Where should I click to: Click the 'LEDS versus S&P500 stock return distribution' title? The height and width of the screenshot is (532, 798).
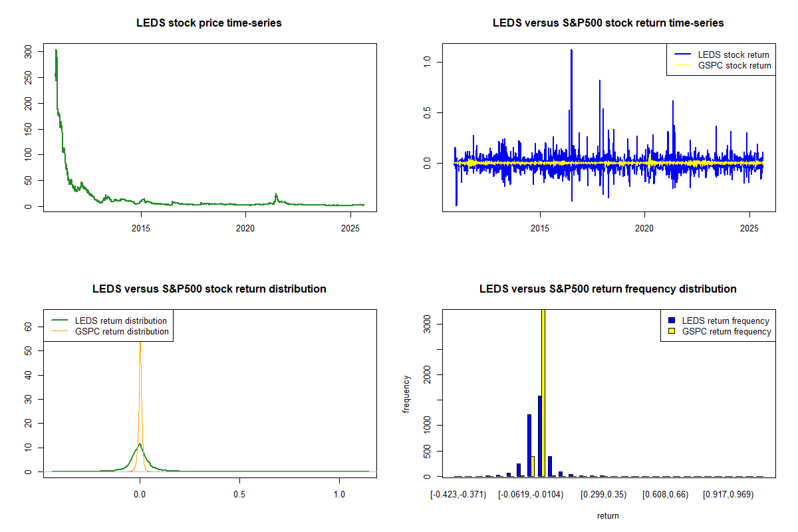[x=209, y=289]
